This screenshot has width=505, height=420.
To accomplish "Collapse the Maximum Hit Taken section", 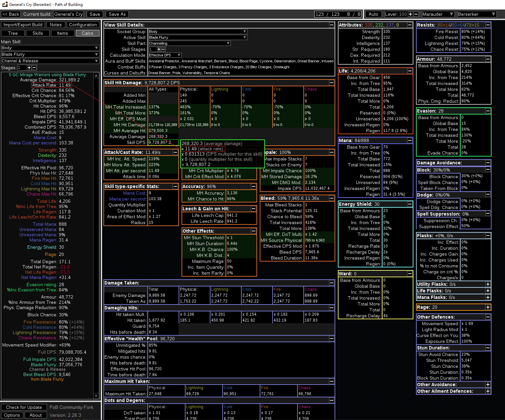I will click(332, 381).
